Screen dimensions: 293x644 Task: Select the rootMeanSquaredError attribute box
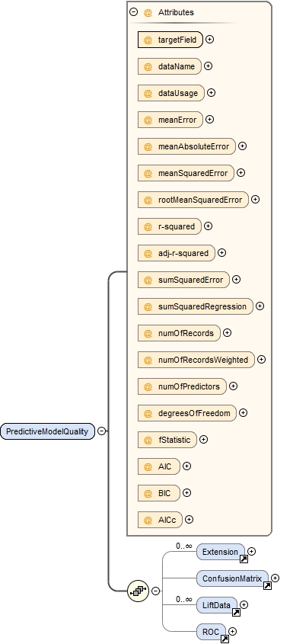coord(193,200)
